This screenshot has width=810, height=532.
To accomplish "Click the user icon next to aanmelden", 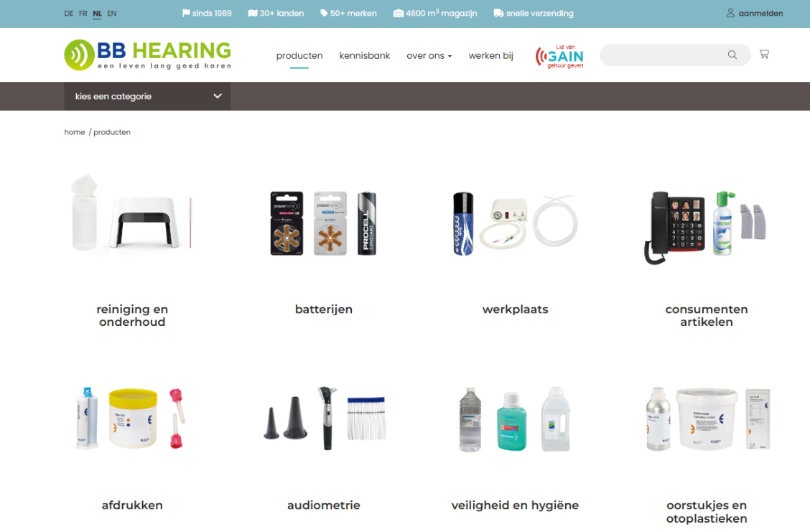I will click(x=730, y=13).
